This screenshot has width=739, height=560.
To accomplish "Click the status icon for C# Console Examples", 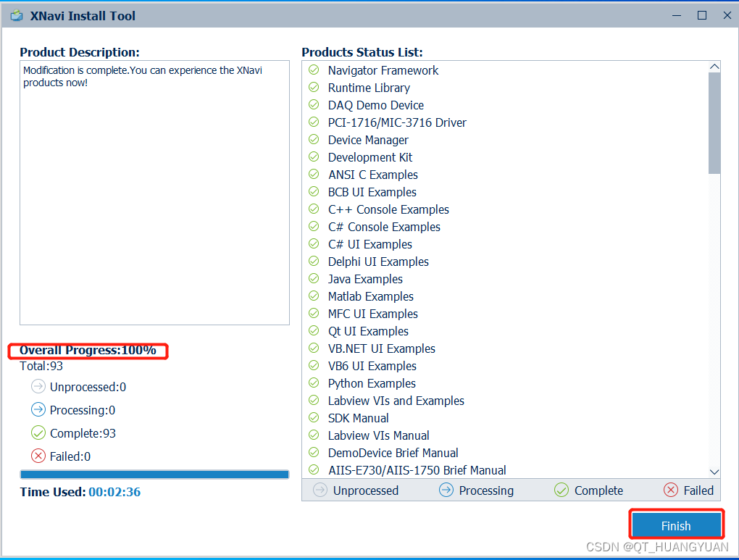I will 314,226.
